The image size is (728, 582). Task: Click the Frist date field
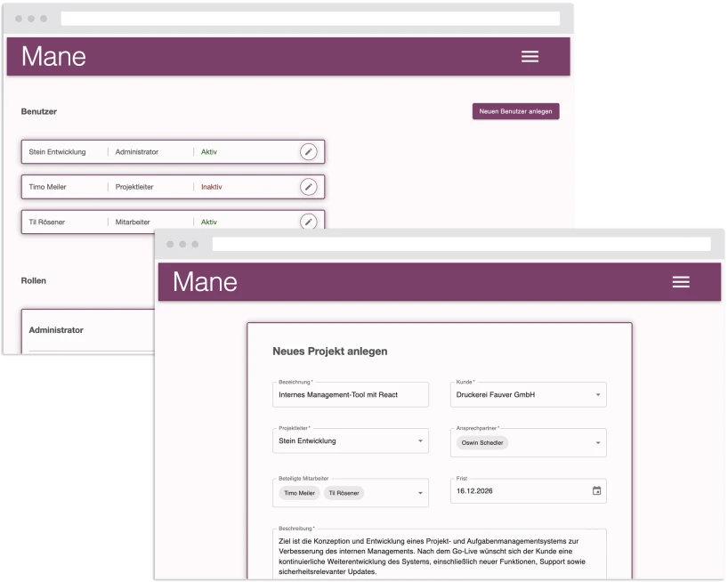(529, 491)
